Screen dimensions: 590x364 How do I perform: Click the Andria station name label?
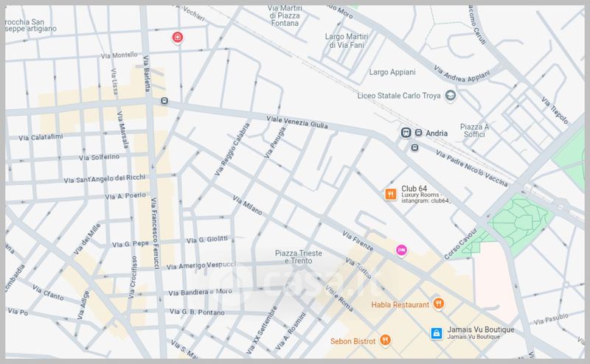point(426,133)
